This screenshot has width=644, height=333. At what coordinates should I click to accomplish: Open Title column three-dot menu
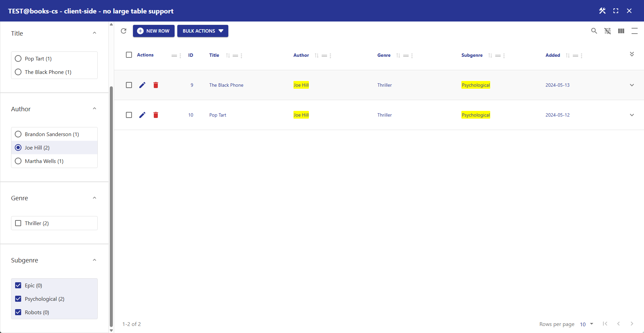[241, 56]
